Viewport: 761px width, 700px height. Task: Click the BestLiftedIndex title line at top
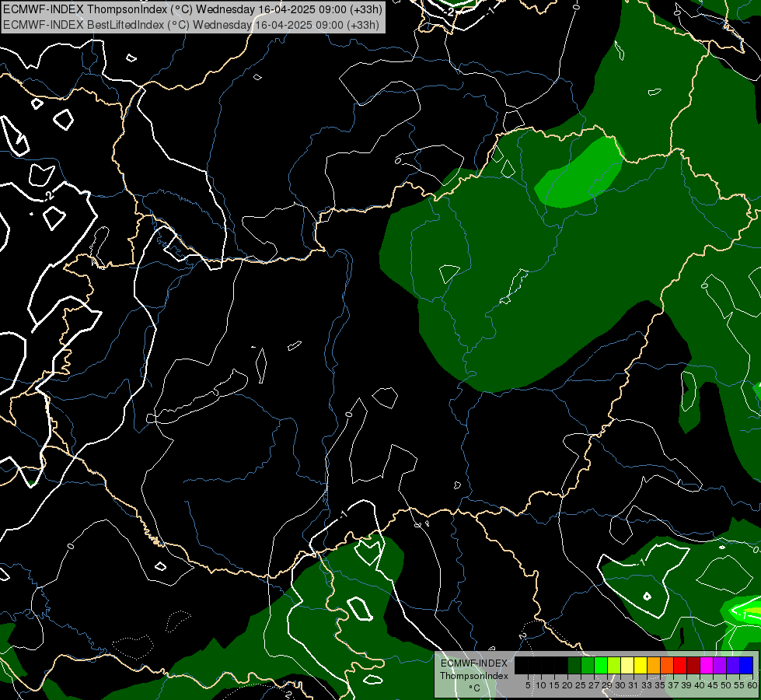click(191, 25)
